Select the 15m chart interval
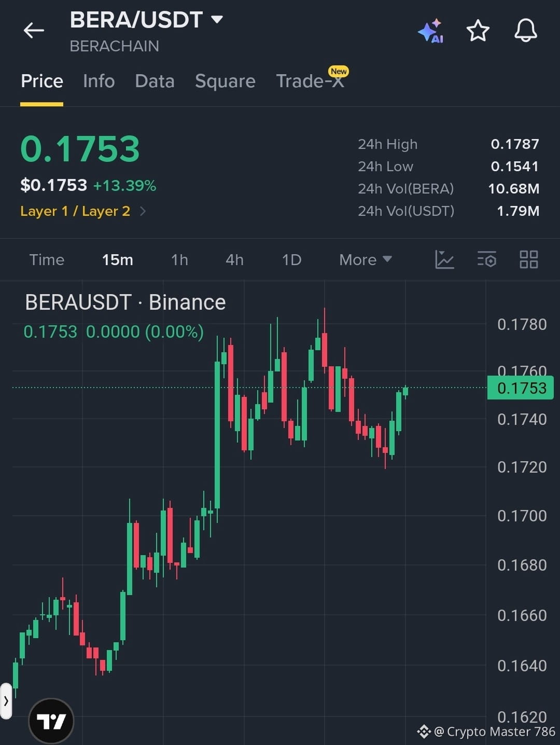560x745 pixels. pos(117,259)
